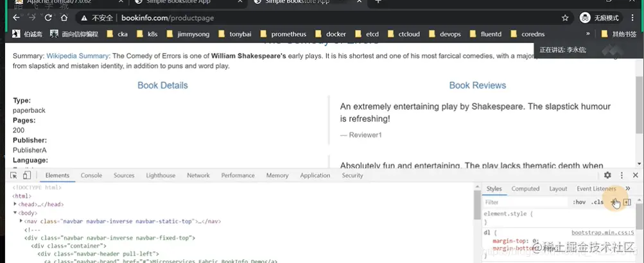
Task: Switch to the Performance tab
Action: point(238,175)
